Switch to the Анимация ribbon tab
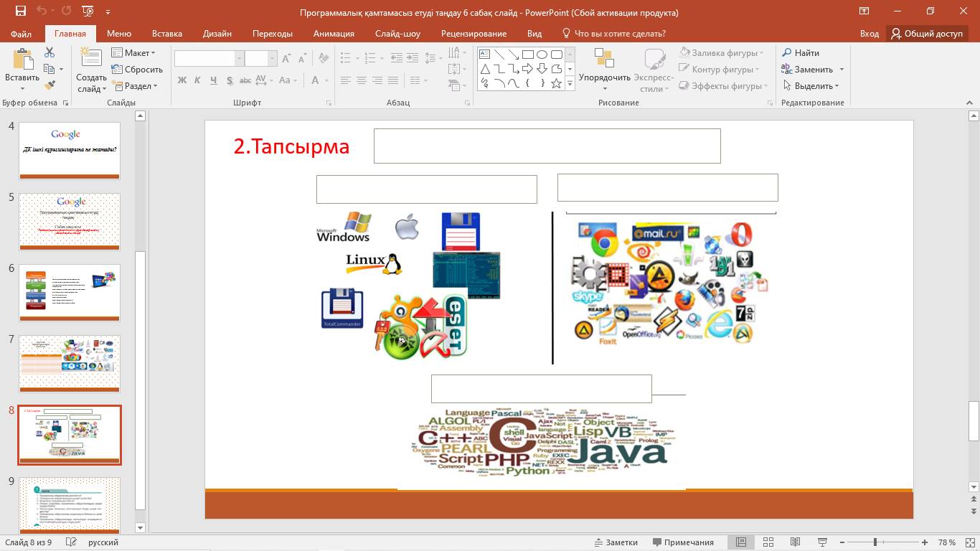 pos(334,34)
